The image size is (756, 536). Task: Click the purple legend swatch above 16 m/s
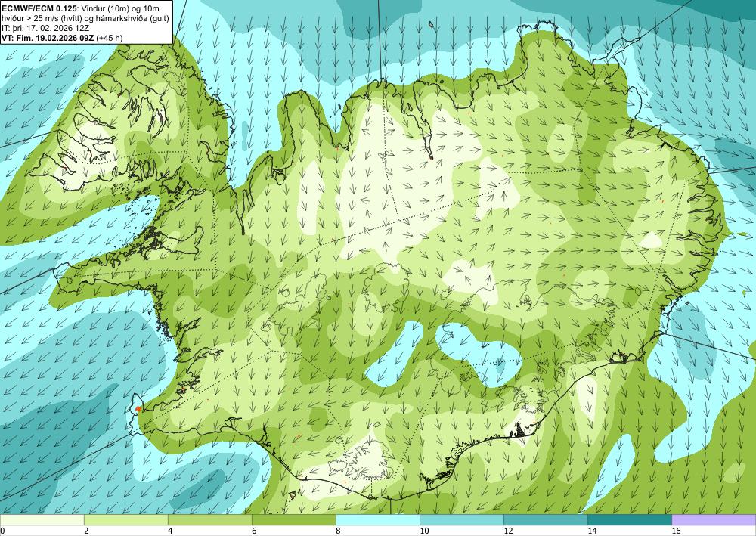pyautogui.click(x=714, y=520)
